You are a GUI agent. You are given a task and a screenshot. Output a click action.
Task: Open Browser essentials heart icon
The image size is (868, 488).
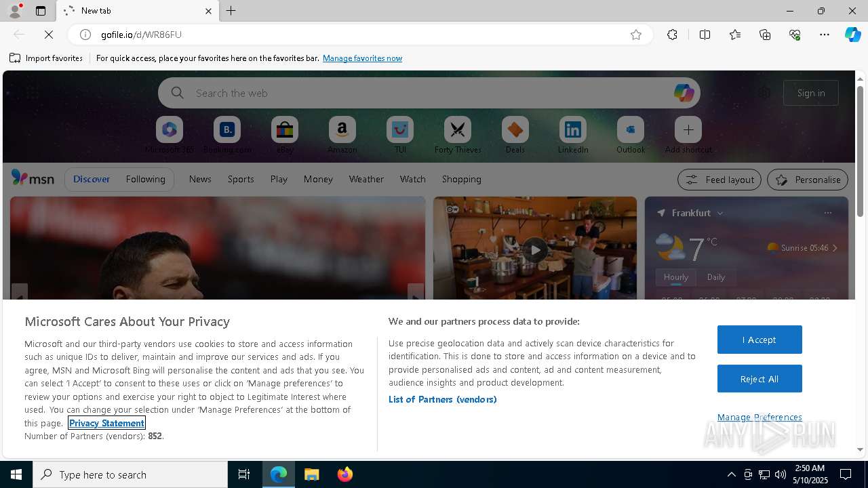(795, 35)
